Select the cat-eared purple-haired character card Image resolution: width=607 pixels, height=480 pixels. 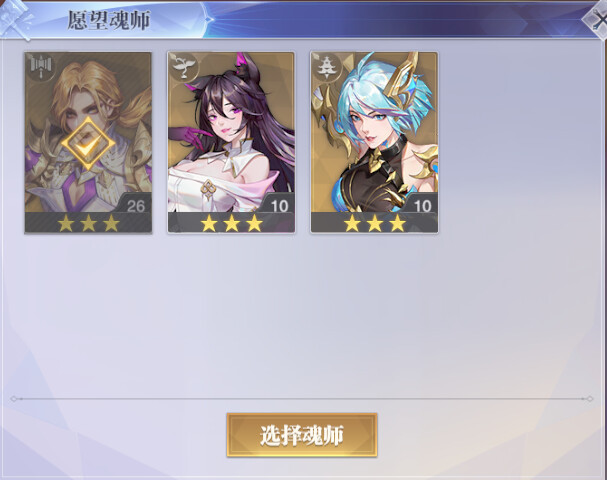pyautogui.click(x=231, y=142)
